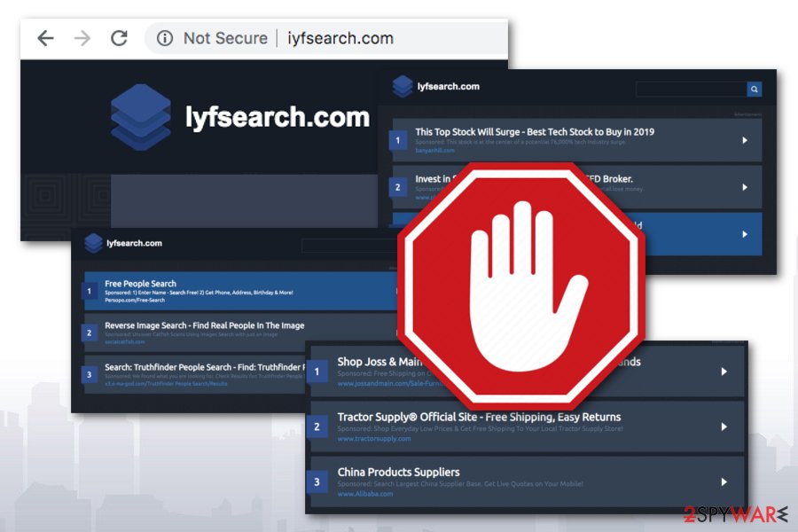Screen dimensions: 798x532
Task: Click number 3 badge beside China Products Suppliers
Action: (x=317, y=481)
